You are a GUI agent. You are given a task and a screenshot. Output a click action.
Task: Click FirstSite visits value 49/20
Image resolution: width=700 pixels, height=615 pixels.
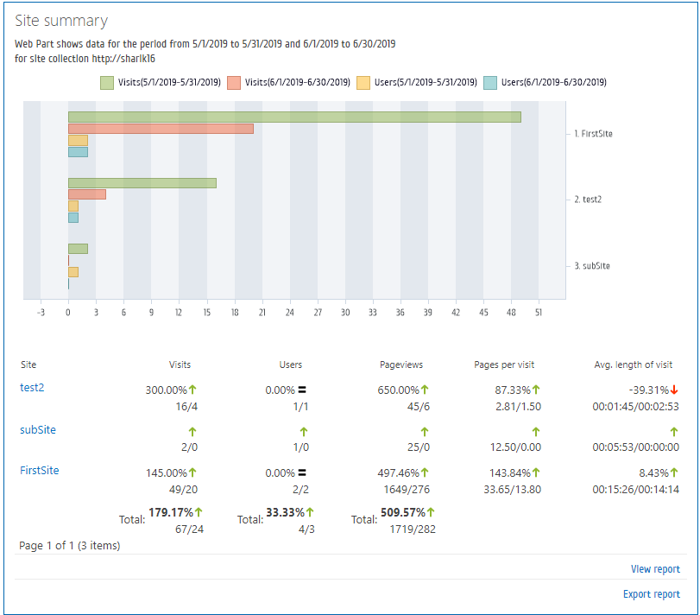[x=183, y=490]
